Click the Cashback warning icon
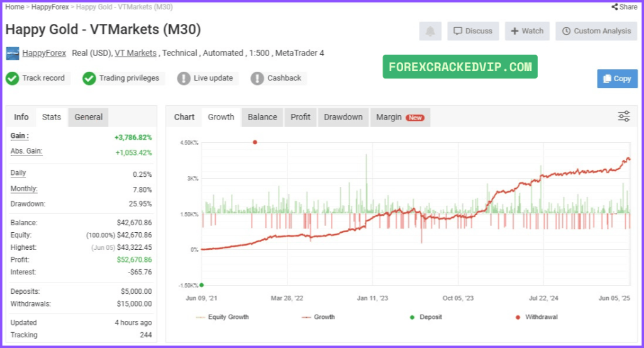The height and width of the screenshot is (348, 644). tap(257, 78)
